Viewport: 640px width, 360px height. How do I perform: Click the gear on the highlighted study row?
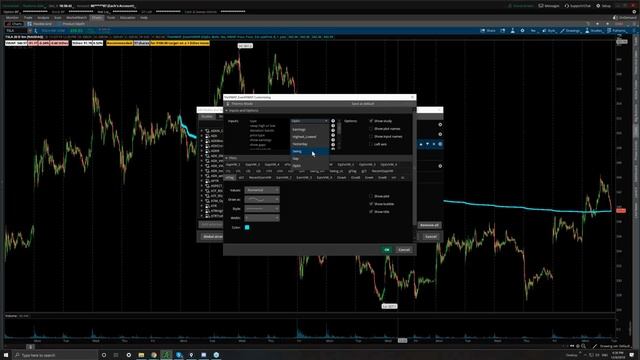440,144
